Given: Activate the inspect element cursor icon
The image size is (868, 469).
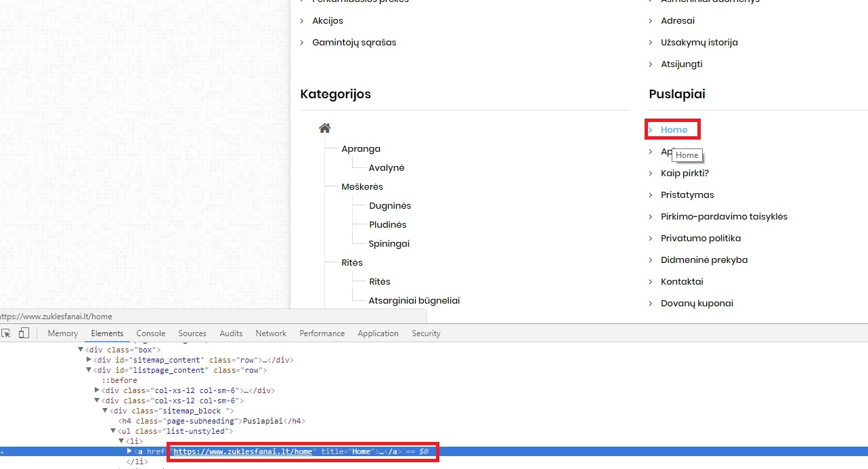Looking at the screenshot, I should coord(6,333).
